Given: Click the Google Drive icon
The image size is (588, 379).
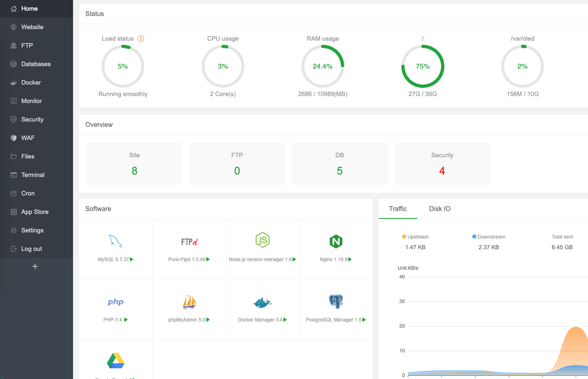Looking at the screenshot, I should coord(116,361).
